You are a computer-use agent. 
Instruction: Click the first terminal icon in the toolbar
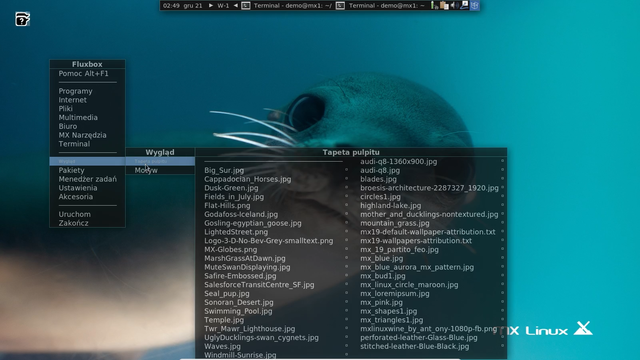[x=246, y=6]
